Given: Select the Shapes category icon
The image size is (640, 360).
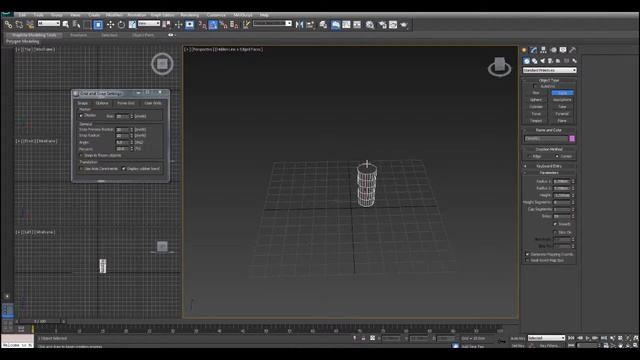Looking at the screenshot, I should pyautogui.click(x=534, y=61).
